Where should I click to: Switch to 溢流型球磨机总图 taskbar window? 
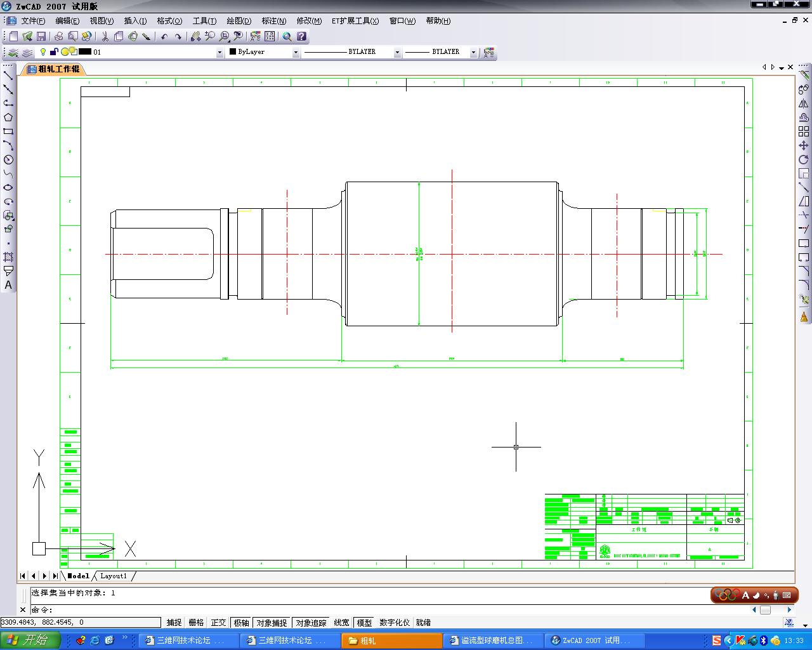494,640
